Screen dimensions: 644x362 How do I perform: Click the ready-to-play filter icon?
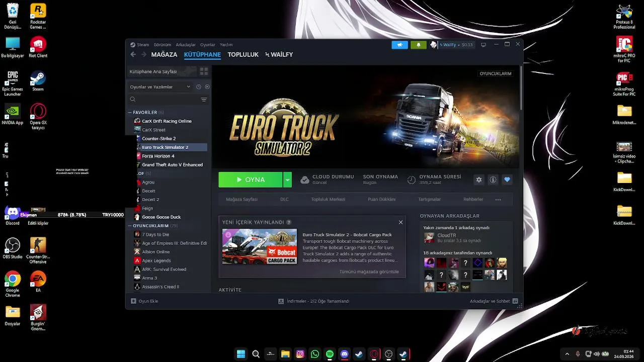[x=207, y=86]
